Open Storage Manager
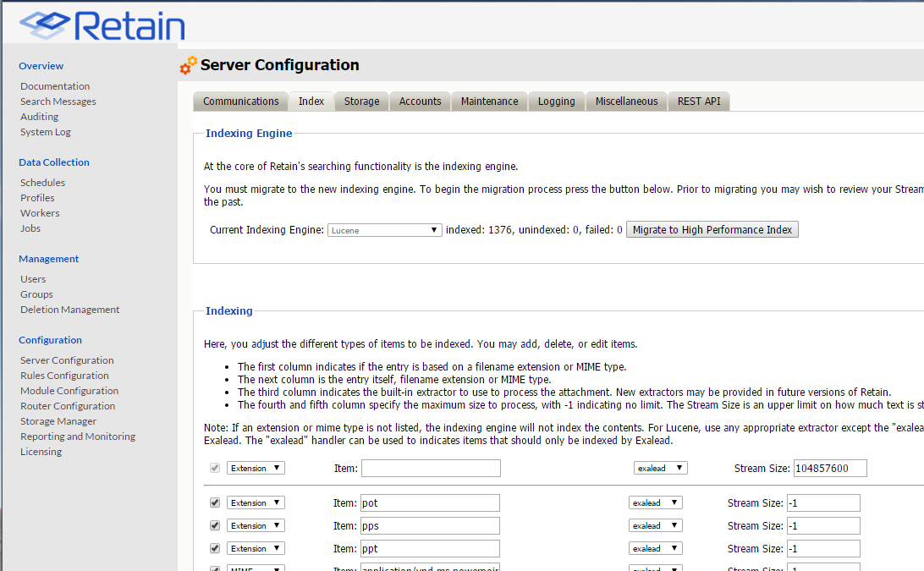Image resolution: width=924 pixels, height=571 pixels. [58, 422]
